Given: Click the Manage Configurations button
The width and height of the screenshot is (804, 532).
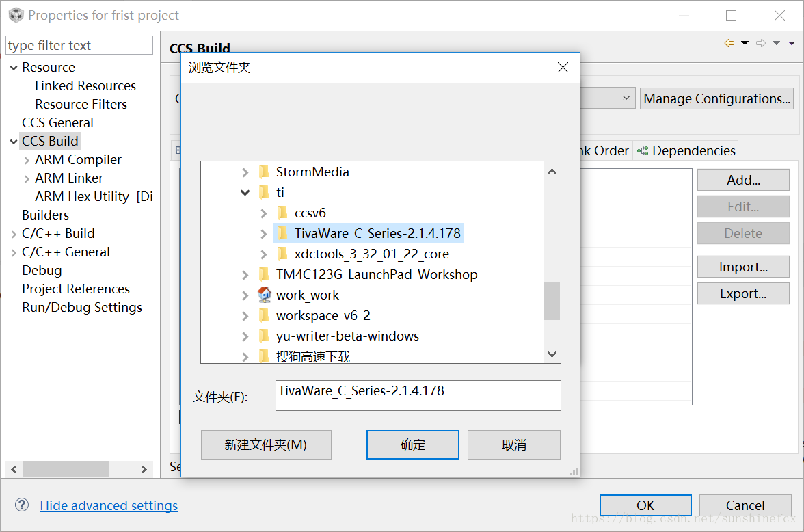Looking at the screenshot, I should (x=716, y=98).
